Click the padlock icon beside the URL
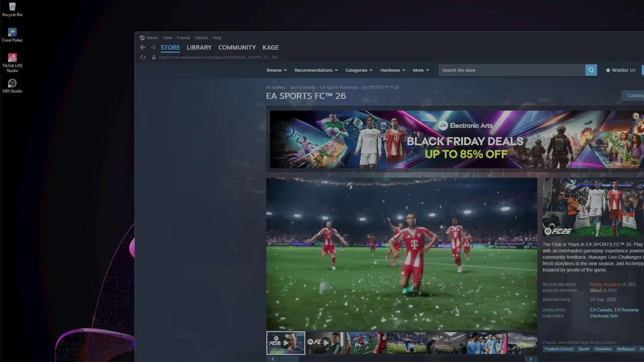The height and width of the screenshot is (362, 644). [x=154, y=57]
